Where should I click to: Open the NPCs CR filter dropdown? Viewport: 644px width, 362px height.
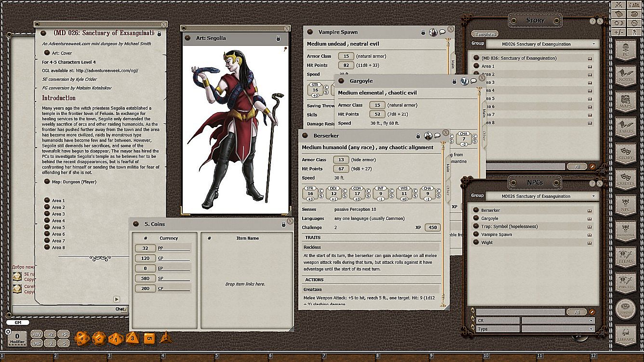[x=558, y=321]
